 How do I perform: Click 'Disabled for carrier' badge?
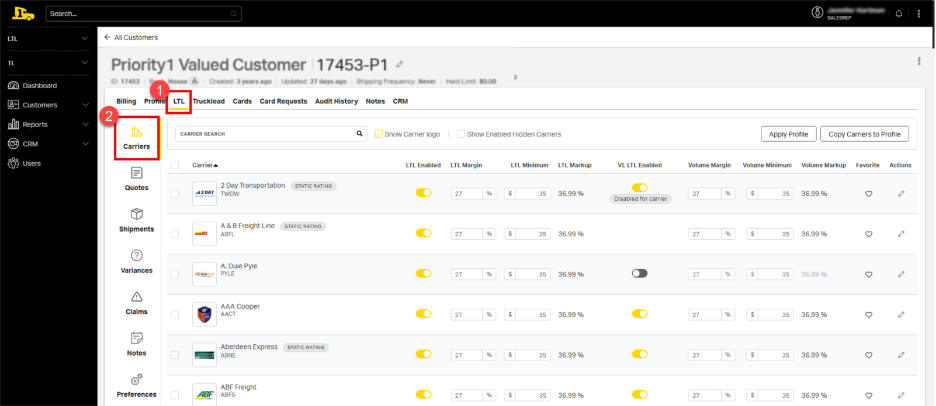pyautogui.click(x=641, y=199)
